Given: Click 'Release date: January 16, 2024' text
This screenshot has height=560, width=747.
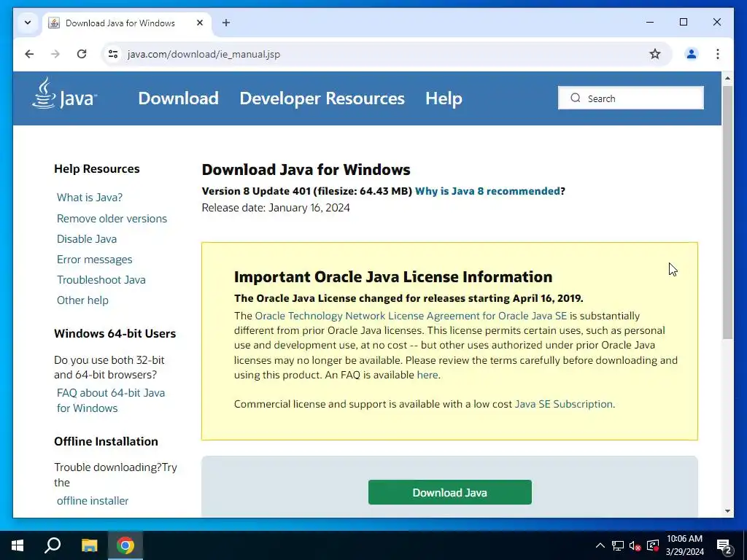Looking at the screenshot, I should pos(276,208).
